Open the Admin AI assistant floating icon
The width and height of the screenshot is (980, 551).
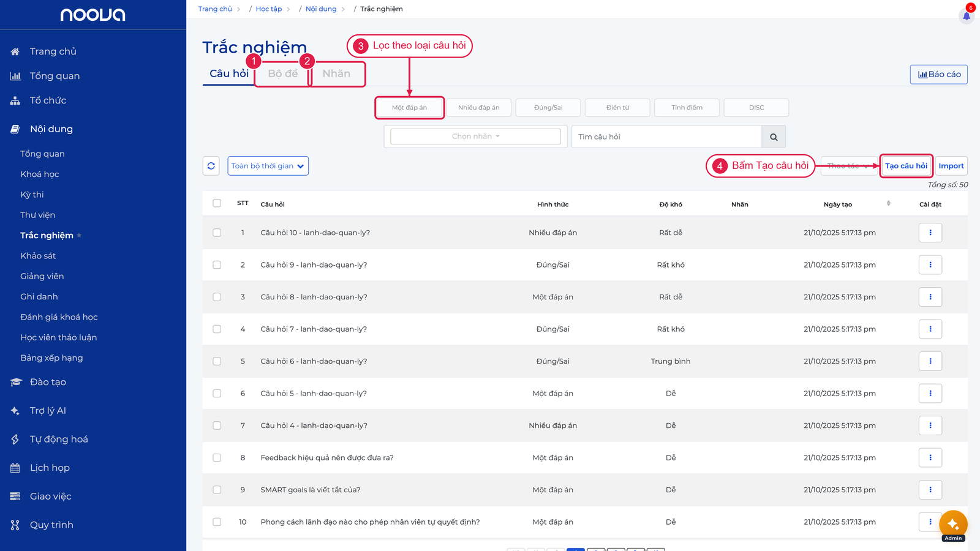(x=953, y=525)
